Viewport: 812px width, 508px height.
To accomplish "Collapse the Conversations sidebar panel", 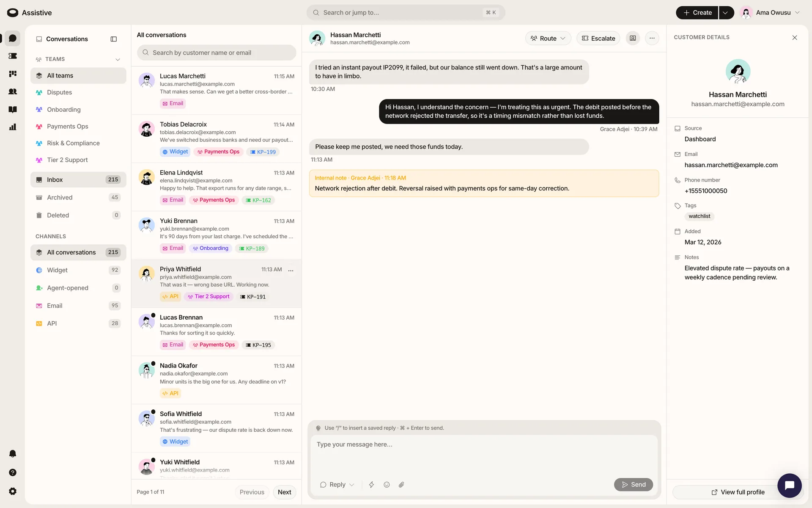I will tap(114, 39).
